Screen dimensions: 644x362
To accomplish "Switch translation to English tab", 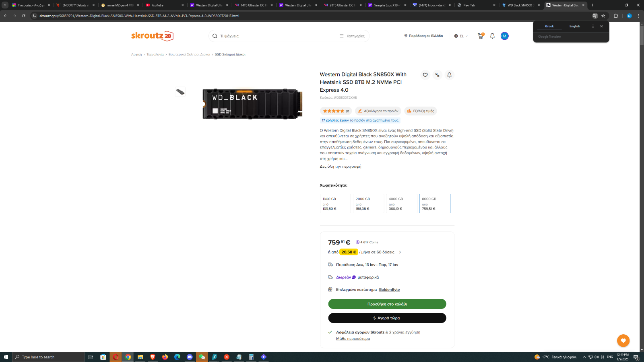I will (x=575, y=26).
